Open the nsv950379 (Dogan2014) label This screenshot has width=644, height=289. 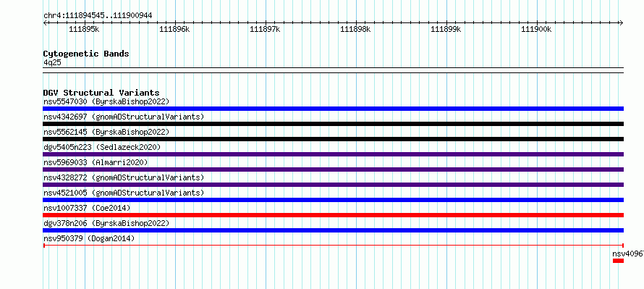pos(89,238)
